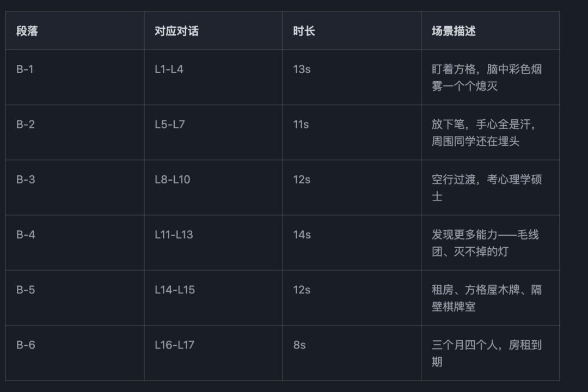Click the 8s duration cell
588x392 pixels.
click(x=299, y=345)
